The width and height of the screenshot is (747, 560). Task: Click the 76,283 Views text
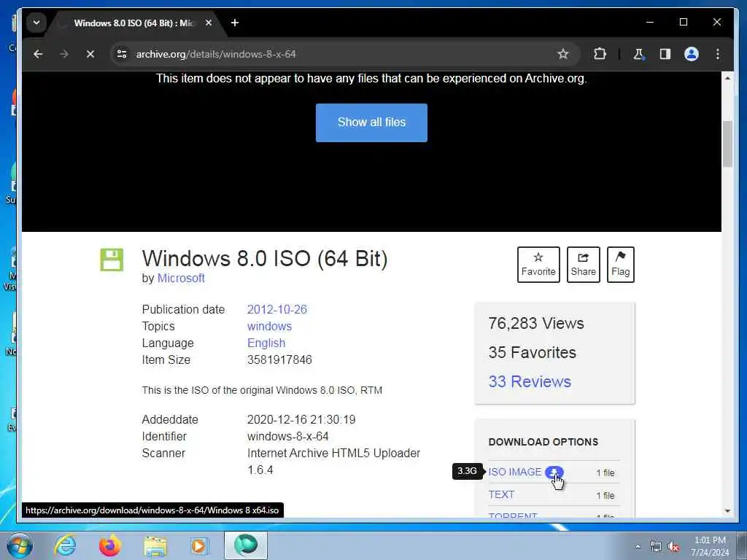[536, 323]
